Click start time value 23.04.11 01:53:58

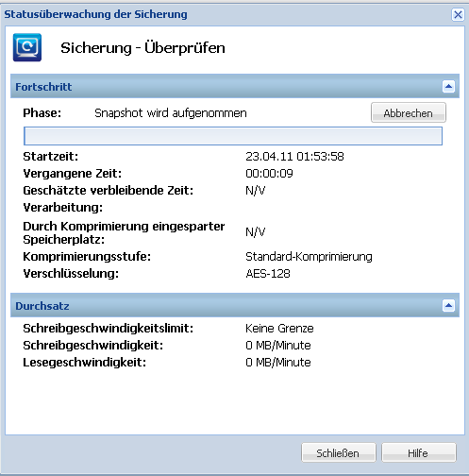[294, 157]
